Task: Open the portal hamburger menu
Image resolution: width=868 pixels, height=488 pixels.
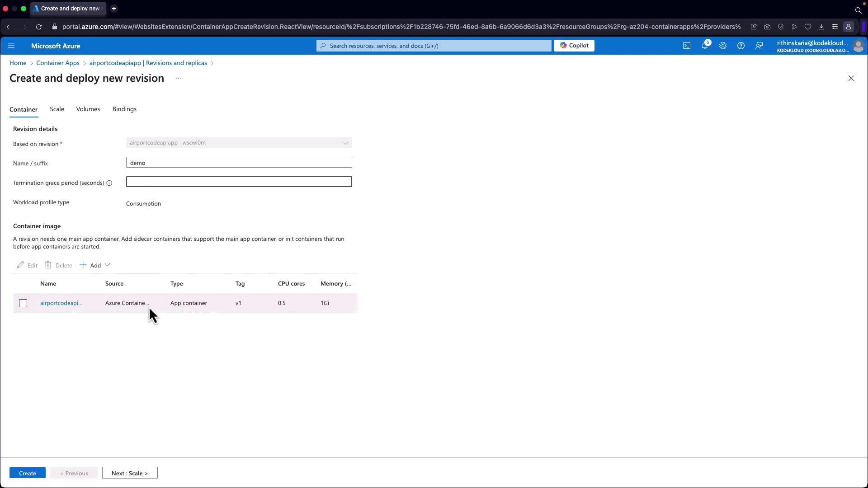Action: pos(12,46)
